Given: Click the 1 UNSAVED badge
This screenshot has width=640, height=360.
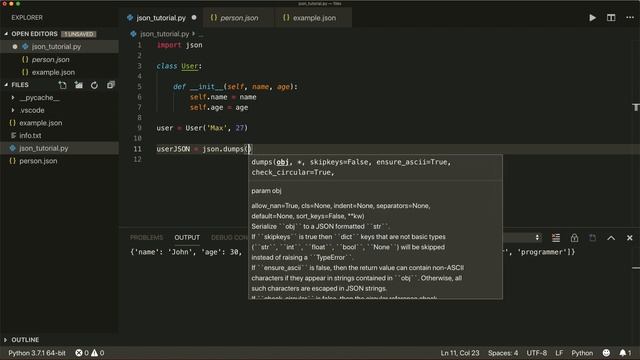Looking at the screenshot, I should [78, 34].
